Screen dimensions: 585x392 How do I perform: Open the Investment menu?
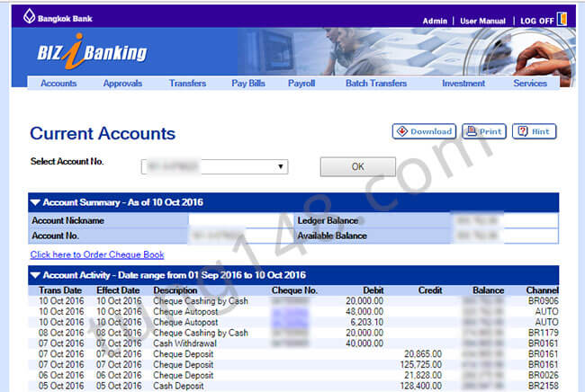coord(463,84)
